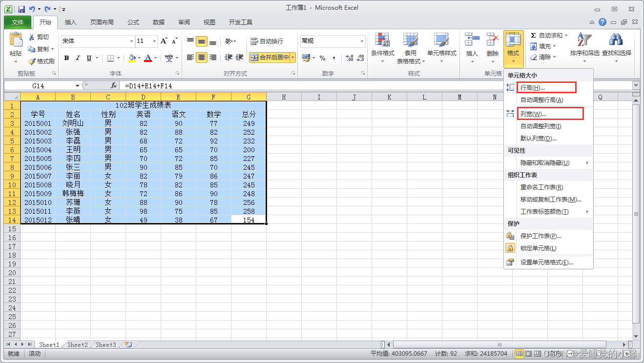Click font color A swatch
644x363 pixels.
pos(148,58)
